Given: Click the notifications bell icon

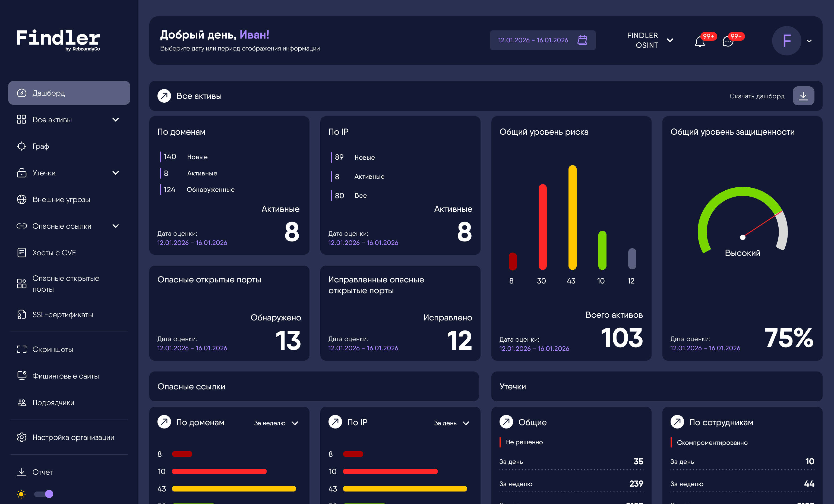Looking at the screenshot, I should (700, 42).
